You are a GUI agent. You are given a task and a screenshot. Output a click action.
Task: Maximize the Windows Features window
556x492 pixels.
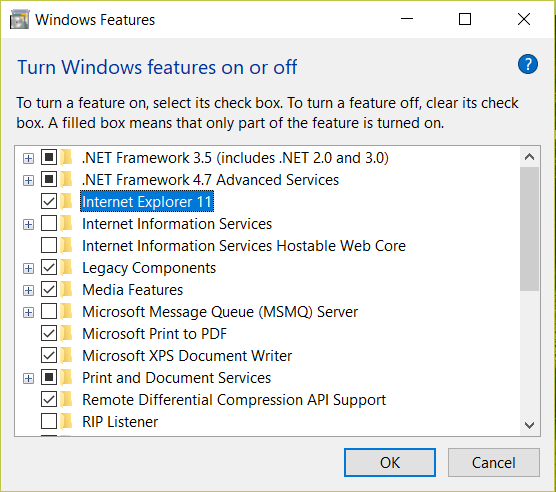point(465,19)
